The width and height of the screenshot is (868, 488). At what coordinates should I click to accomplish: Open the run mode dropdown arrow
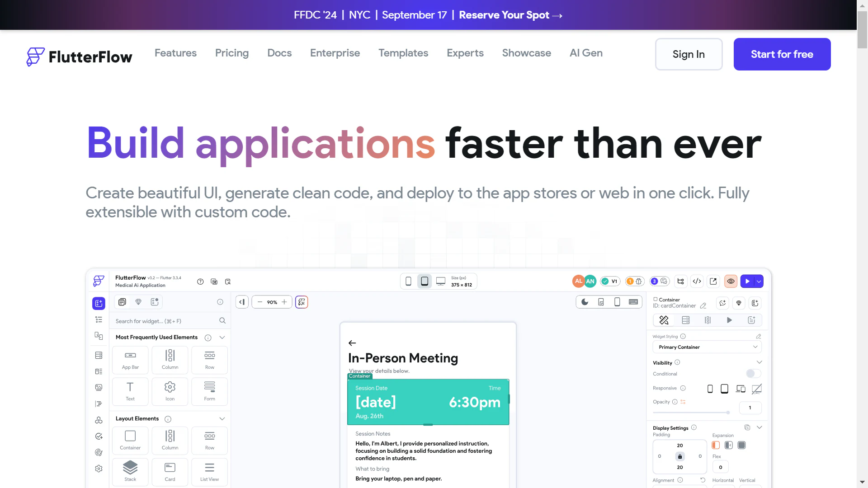tap(759, 281)
